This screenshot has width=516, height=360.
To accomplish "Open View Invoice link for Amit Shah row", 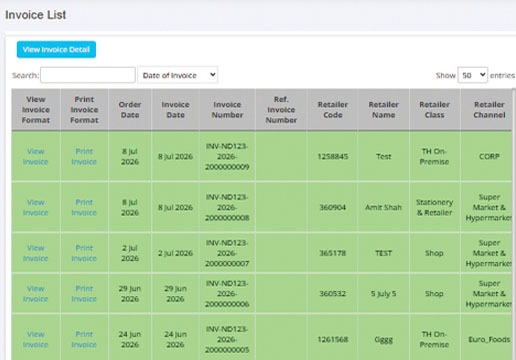I will click(x=36, y=207).
